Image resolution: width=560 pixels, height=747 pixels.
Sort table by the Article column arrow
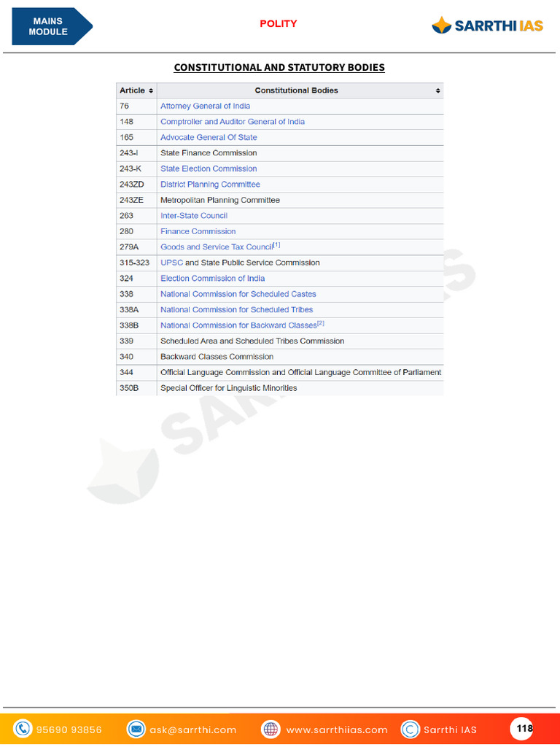tap(151, 90)
